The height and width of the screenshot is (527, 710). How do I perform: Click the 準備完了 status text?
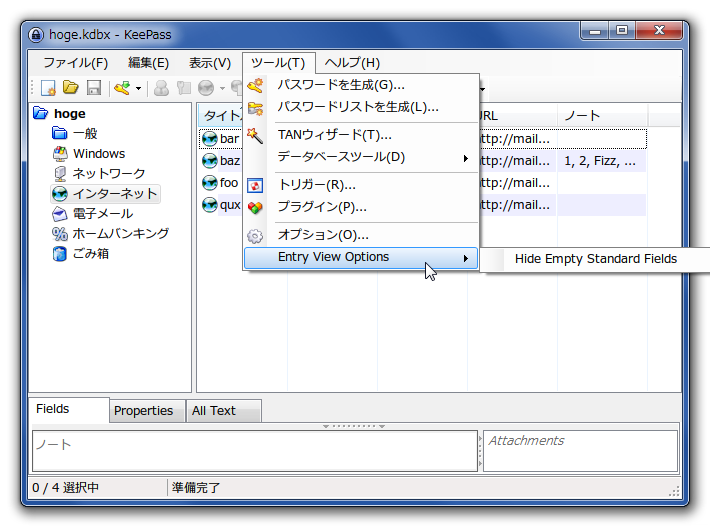[196, 488]
